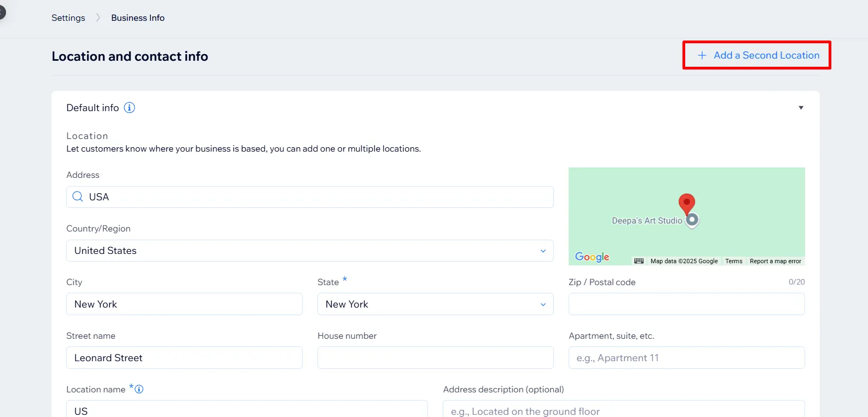
Task: Click the red map pin marker
Action: point(686,204)
